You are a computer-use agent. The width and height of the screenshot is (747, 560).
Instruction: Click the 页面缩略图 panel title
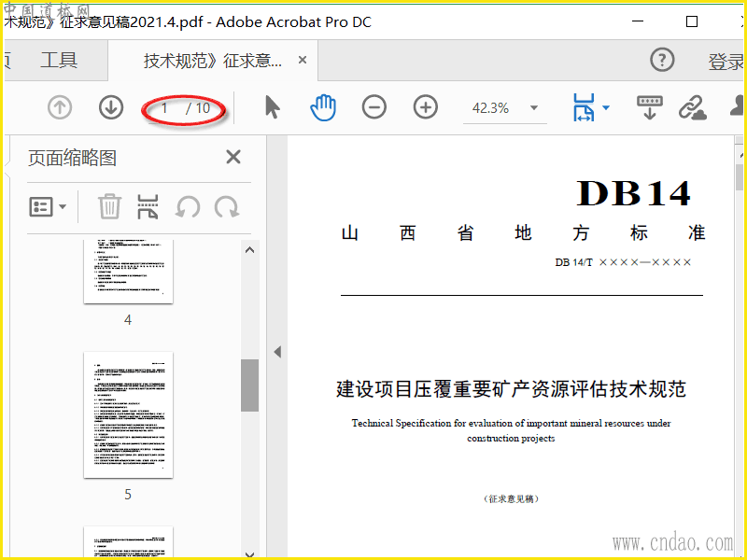pyautogui.click(x=73, y=158)
